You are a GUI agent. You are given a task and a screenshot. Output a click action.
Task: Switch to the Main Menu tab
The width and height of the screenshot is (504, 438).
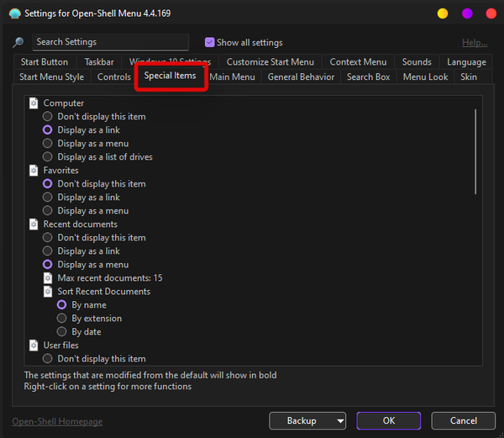233,77
